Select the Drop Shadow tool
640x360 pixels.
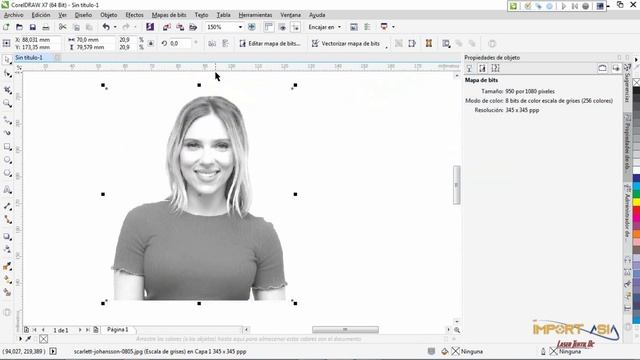point(7,236)
